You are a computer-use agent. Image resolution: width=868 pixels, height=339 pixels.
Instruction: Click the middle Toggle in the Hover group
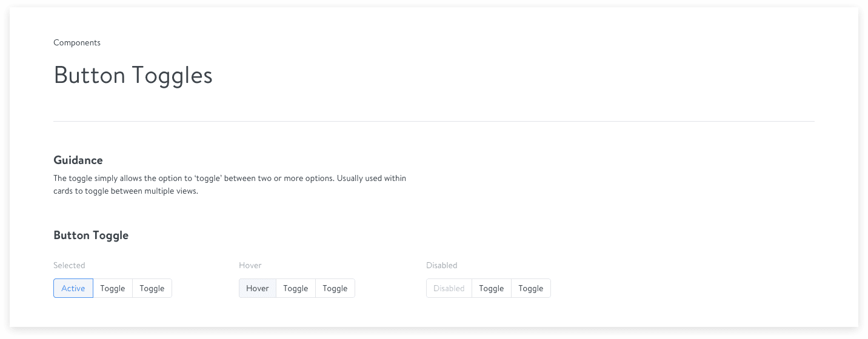point(296,288)
